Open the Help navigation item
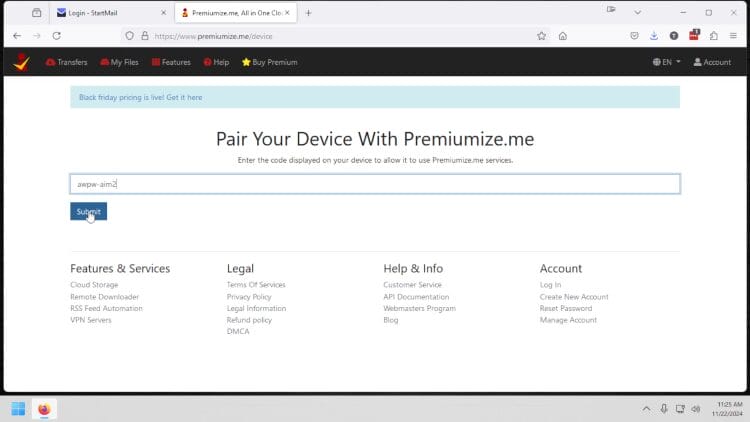The image size is (750, 422). [x=216, y=62]
